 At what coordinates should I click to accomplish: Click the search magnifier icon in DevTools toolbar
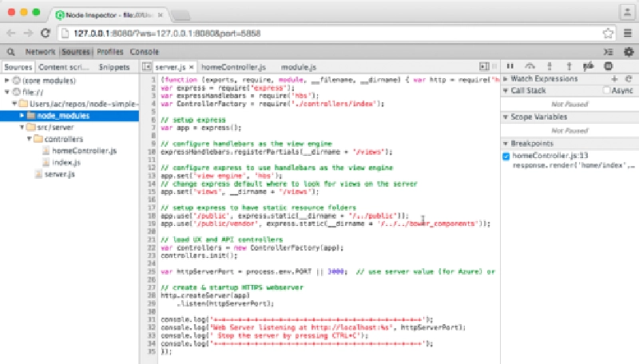[11, 52]
